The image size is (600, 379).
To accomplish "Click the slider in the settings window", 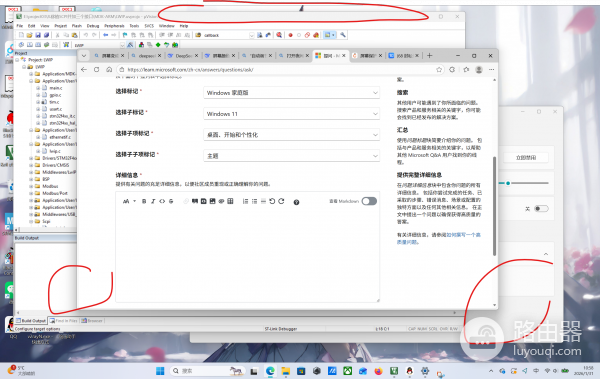I will 524,183.
